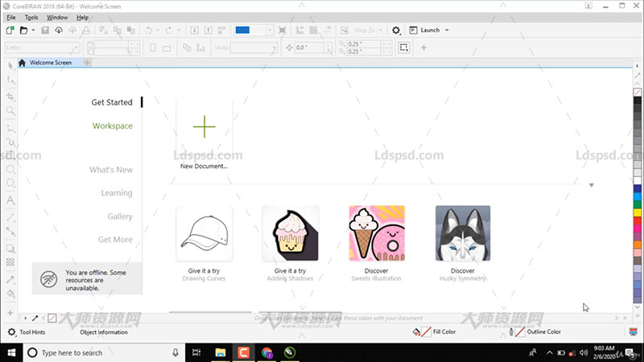This screenshot has width=644, height=362.
Task: Open Husky Symmetry thumbnail
Action: pos(463,233)
